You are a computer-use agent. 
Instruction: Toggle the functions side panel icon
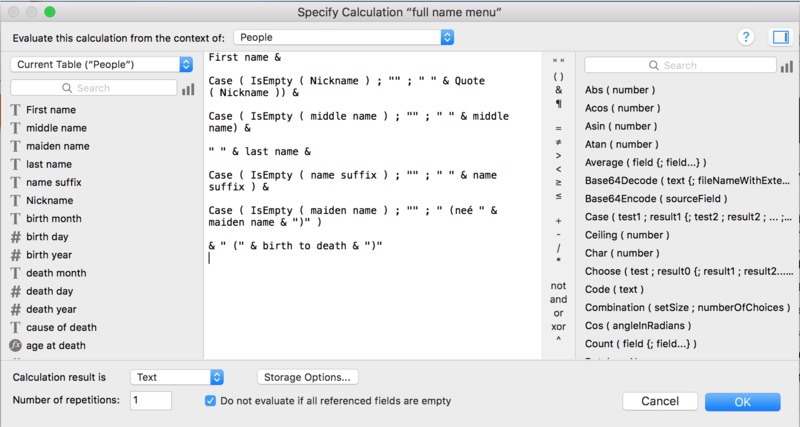tap(780, 37)
